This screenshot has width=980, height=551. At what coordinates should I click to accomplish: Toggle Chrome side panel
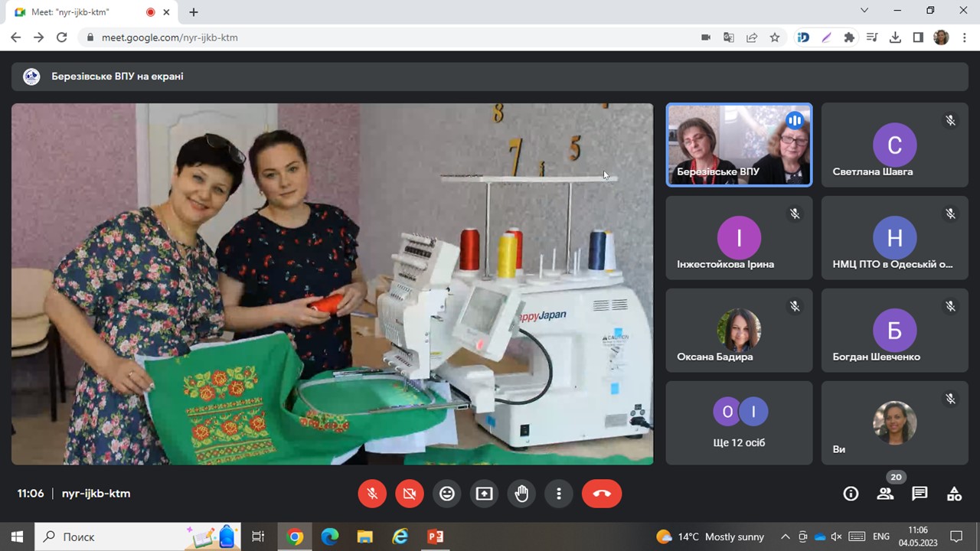point(918,37)
